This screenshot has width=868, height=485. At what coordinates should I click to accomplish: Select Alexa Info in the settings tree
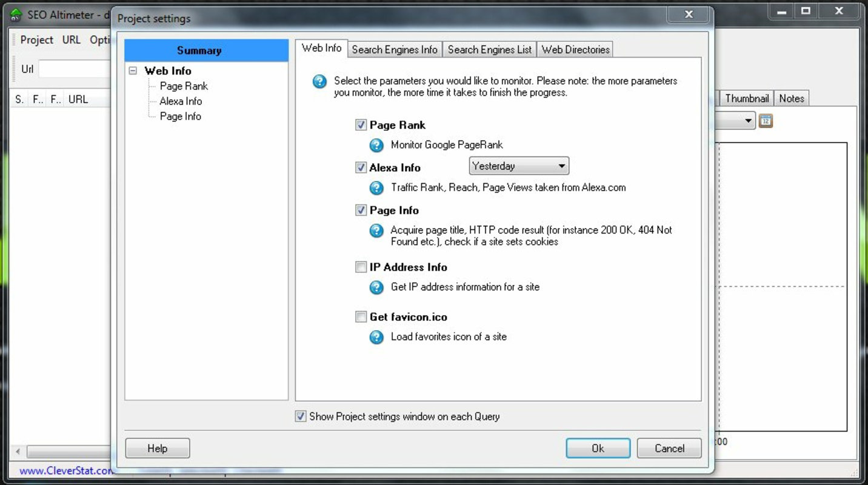click(x=181, y=101)
